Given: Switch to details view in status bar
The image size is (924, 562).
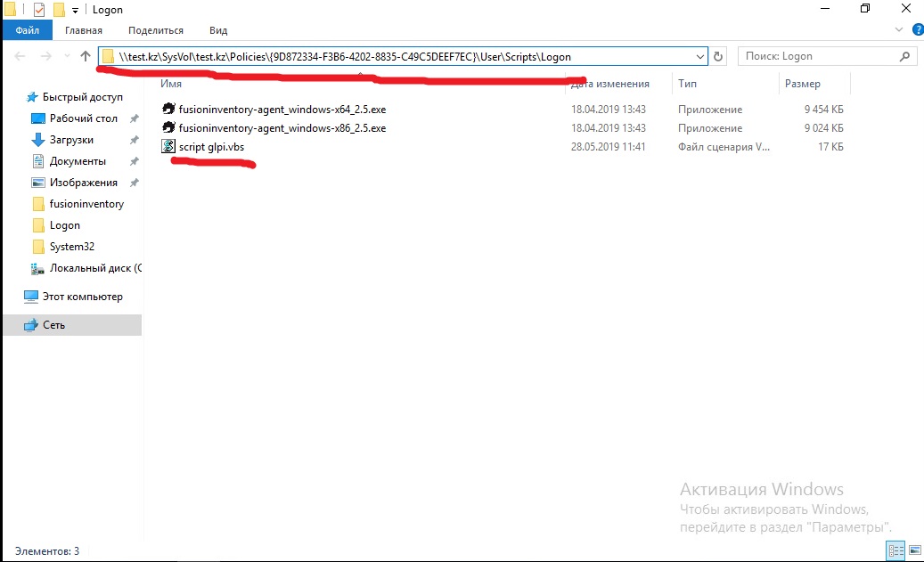Looking at the screenshot, I should point(895,550).
